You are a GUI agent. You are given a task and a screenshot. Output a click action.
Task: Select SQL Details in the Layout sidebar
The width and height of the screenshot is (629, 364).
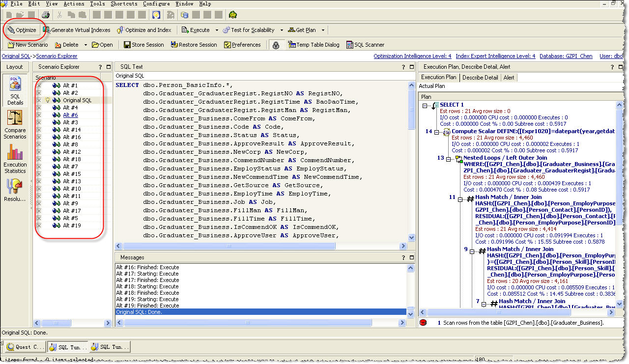point(15,91)
